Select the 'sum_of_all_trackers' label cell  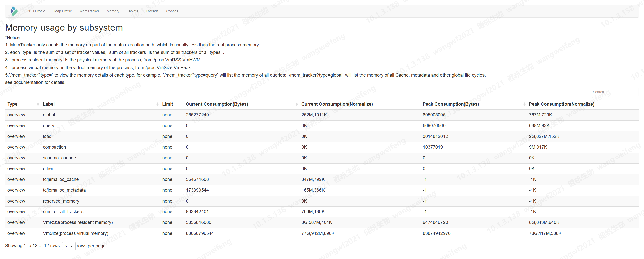pos(100,212)
